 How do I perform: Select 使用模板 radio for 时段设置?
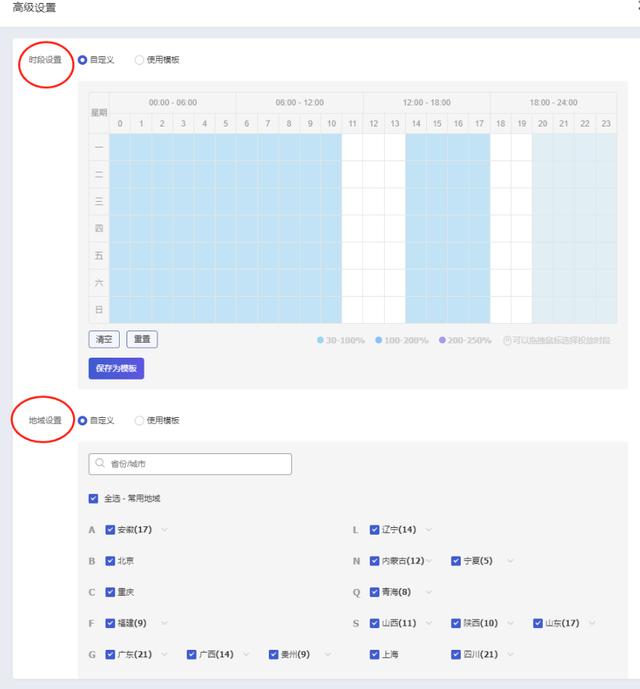point(139,60)
